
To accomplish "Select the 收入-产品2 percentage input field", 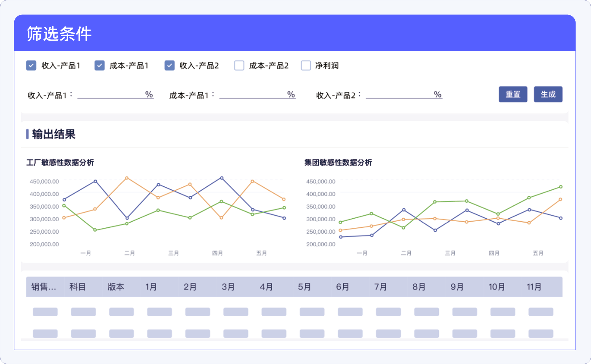I will 399,95.
